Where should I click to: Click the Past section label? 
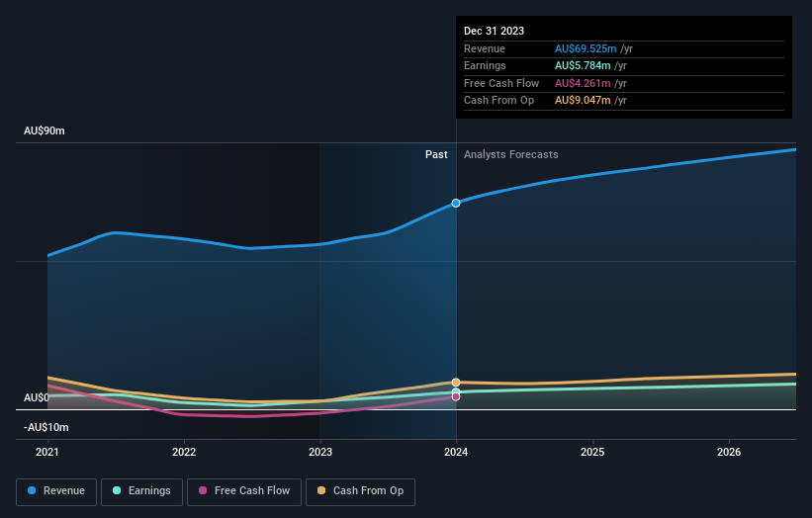(436, 154)
